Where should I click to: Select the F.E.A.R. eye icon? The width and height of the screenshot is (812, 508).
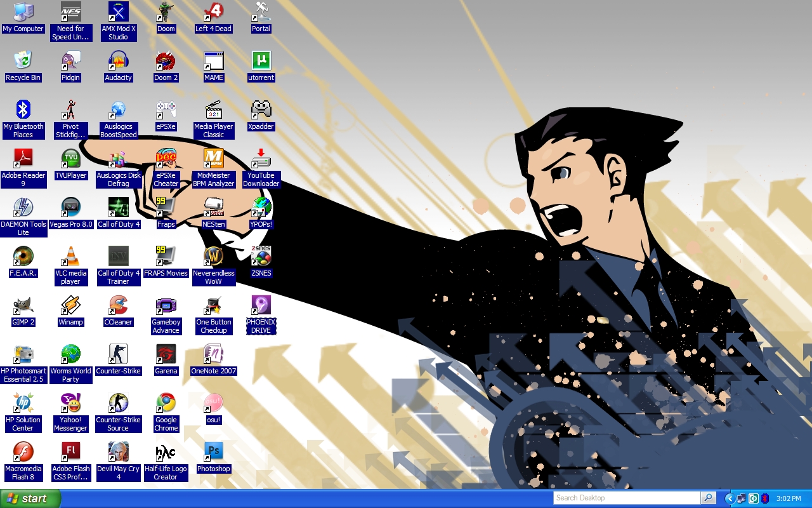pos(23,256)
